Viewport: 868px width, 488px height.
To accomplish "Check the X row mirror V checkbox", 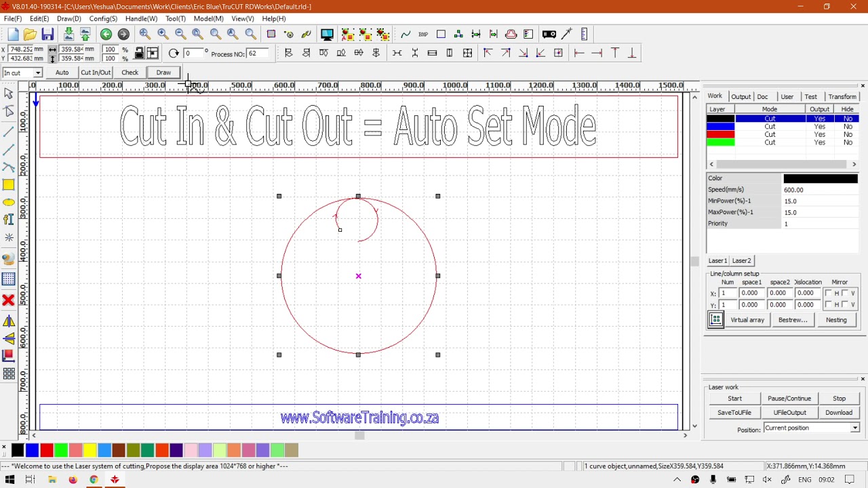I will [845, 293].
